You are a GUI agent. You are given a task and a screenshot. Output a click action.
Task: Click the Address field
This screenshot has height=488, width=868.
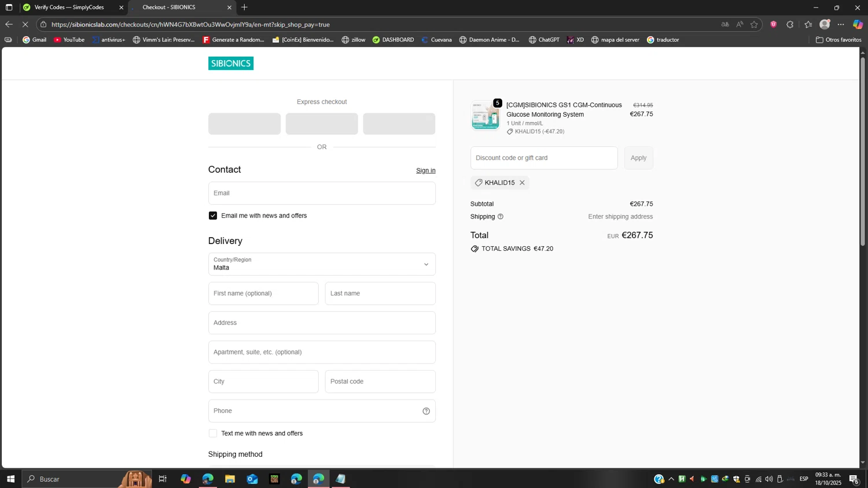click(322, 323)
